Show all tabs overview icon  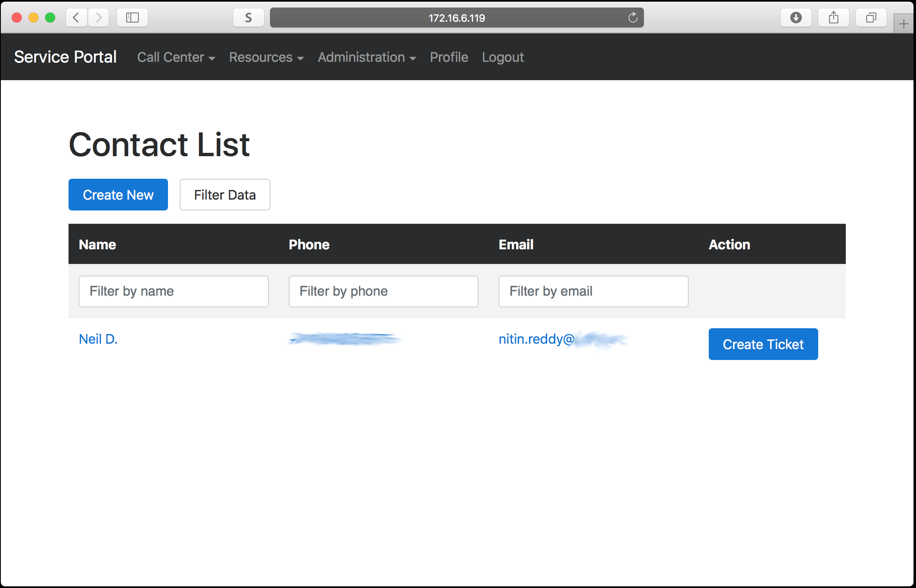click(871, 18)
